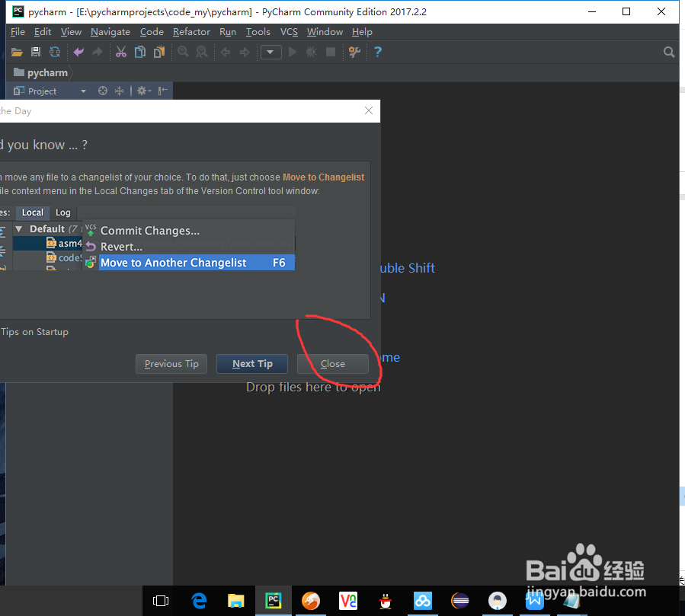Click the Hide Project panel icon
Image resolution: width=685 pixels, height=616 pixels.
(x=163, y=91)
